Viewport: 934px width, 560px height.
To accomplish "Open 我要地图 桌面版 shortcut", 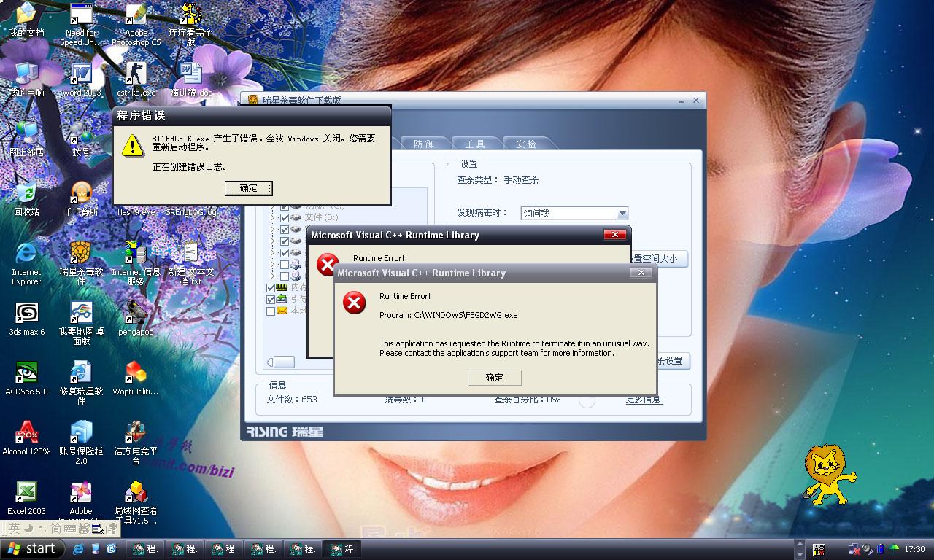I will tap(81, 322).
